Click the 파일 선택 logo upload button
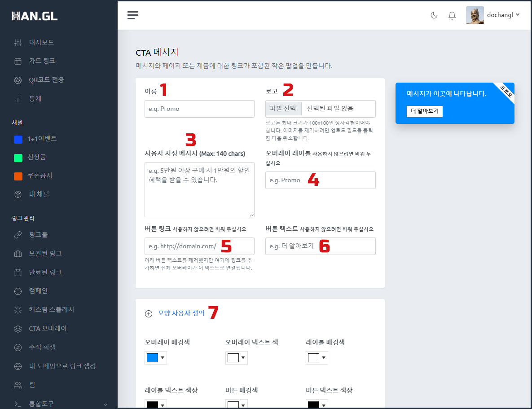The width and height of the screenshot is (532, 409). (283, 109)
